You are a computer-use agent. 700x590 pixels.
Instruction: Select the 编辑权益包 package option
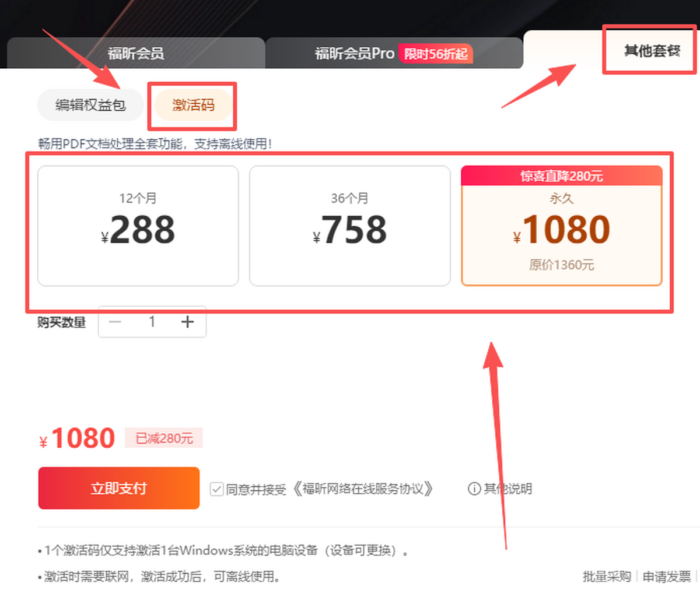point(90,105)
